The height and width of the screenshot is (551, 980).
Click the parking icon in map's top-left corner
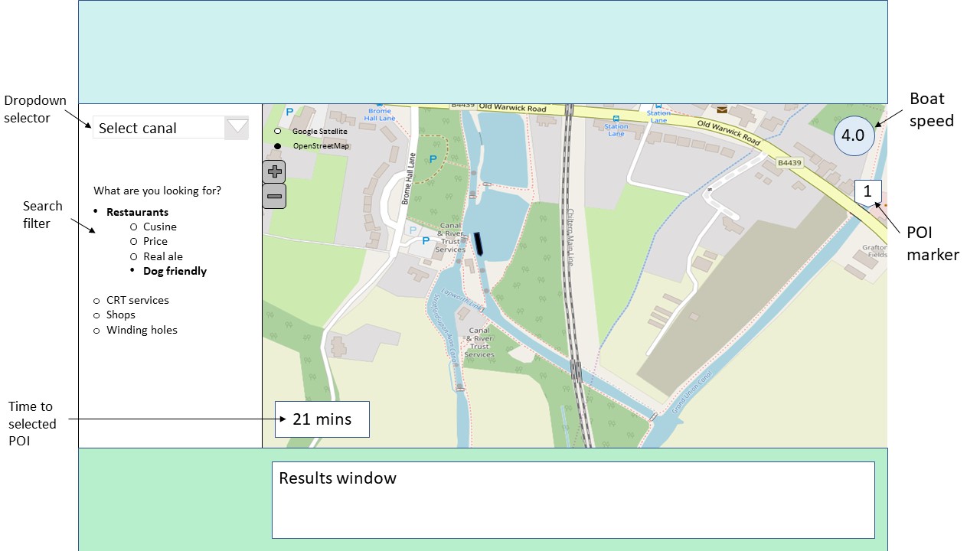coord(289,112)
